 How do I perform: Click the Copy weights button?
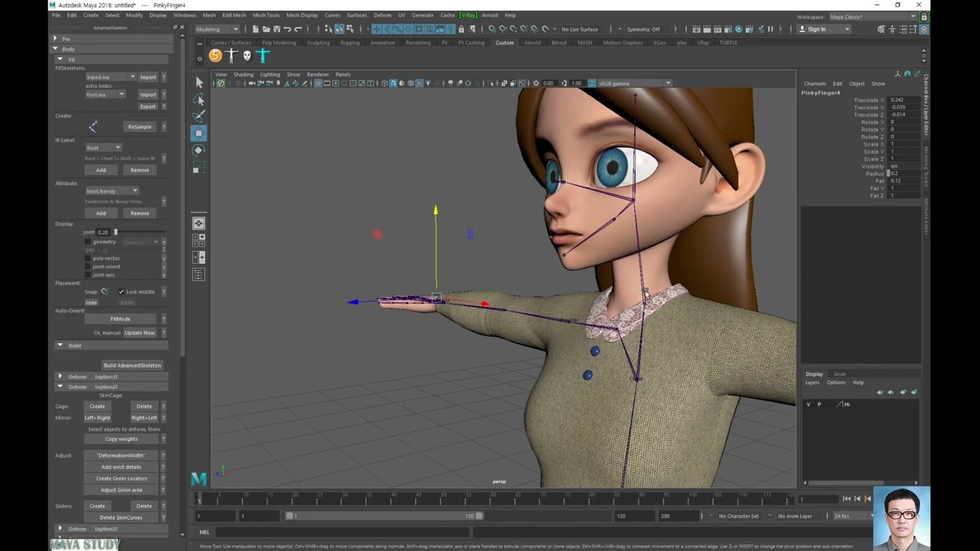point(122,439)
